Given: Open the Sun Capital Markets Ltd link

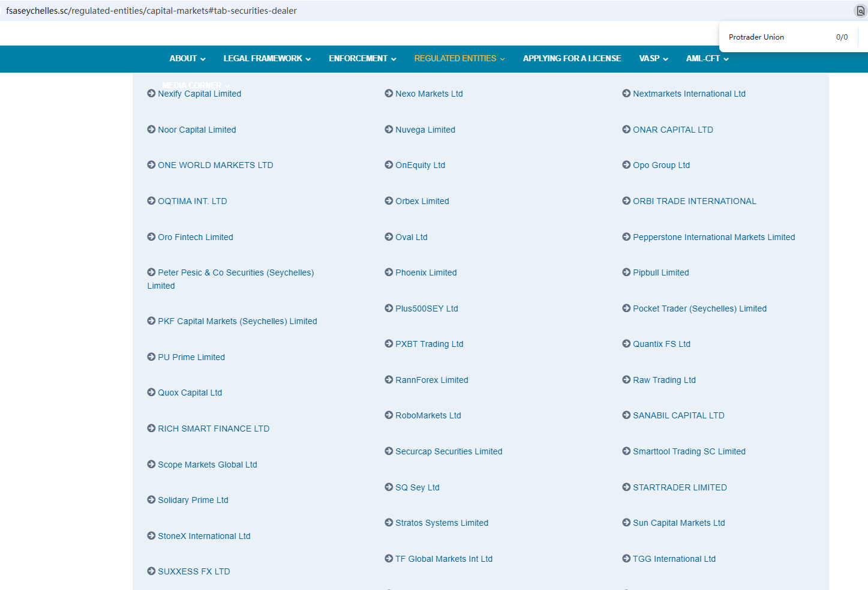Looking at the screenshot, I should tap(679, 523).
